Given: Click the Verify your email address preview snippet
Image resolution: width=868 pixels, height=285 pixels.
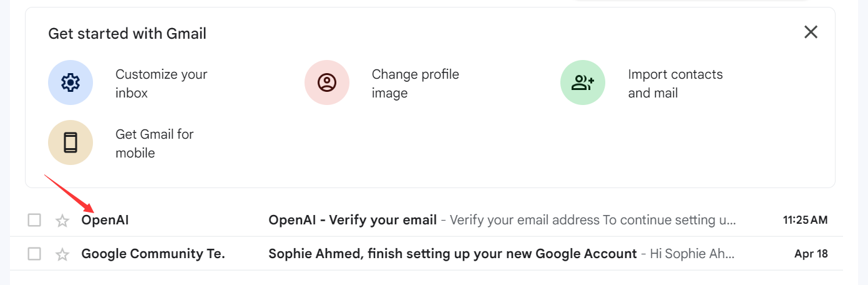Looking at the screenshot, I should [593, 220].
